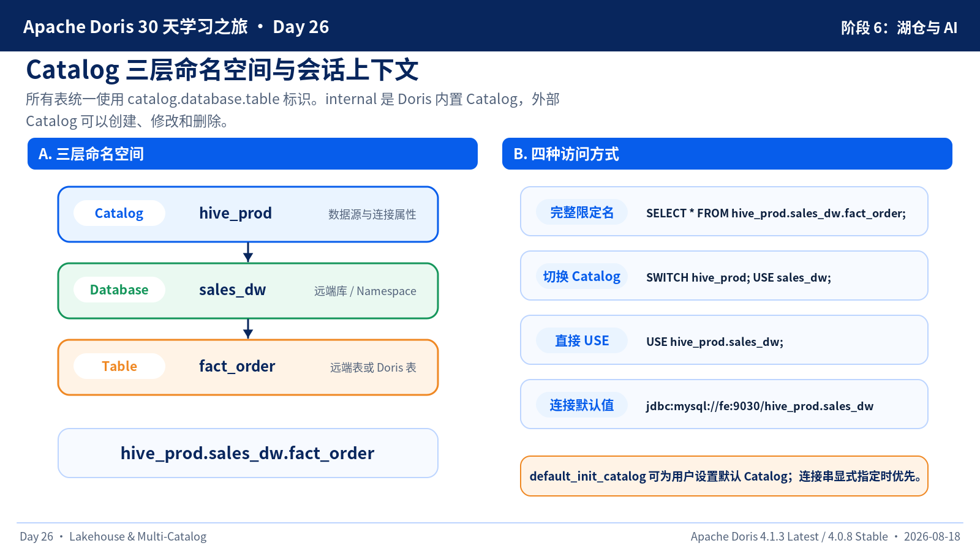Click the stage label "阶段 6：湖仓与 AI"
This screenshot has width=980, height=551.
899,28
